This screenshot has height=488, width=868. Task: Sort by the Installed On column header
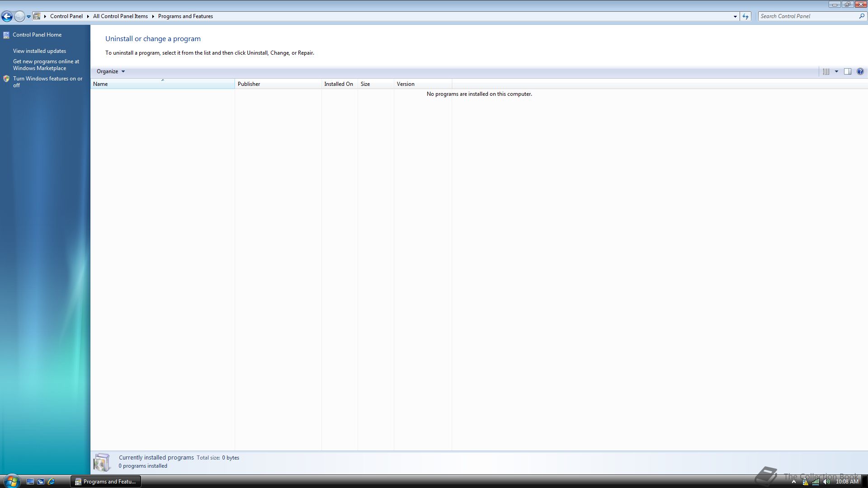pos(340,84)
